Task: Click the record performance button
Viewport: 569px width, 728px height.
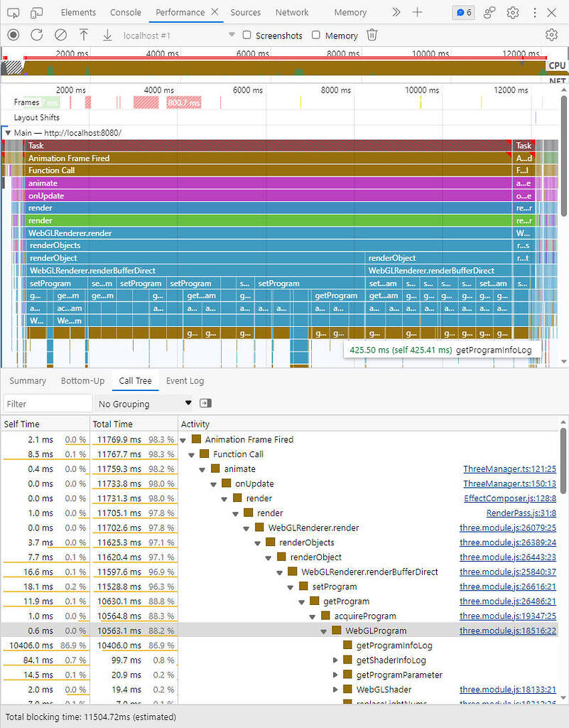Action: 13,34
